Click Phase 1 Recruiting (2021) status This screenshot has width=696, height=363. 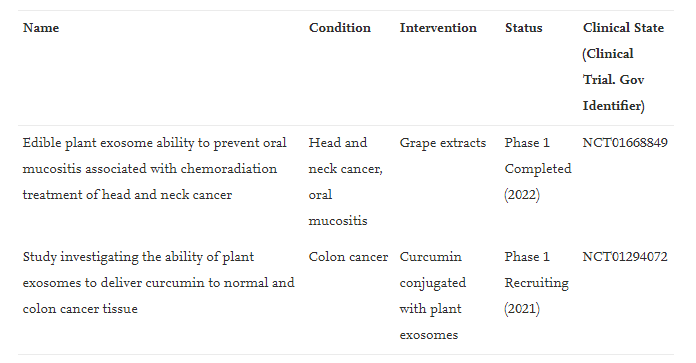pos(536,283)
